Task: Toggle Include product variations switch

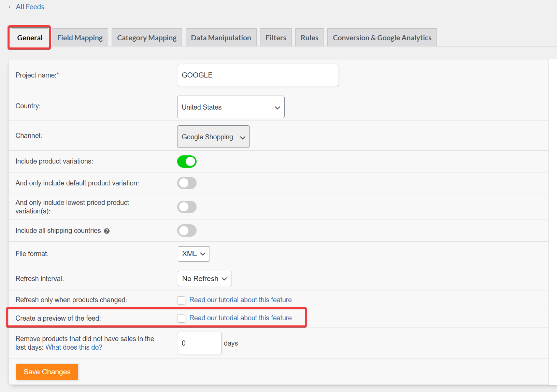Action: (187, 162)
